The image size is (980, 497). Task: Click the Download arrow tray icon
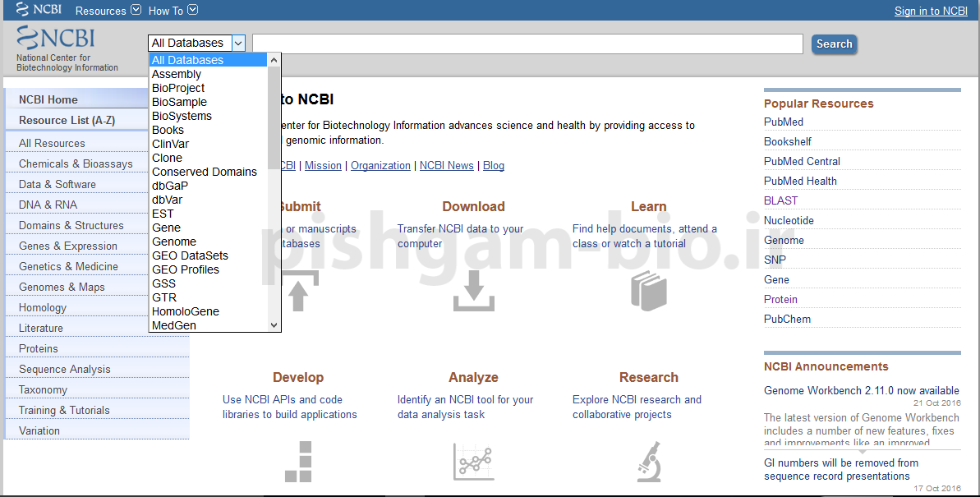[x=474, y=292]
